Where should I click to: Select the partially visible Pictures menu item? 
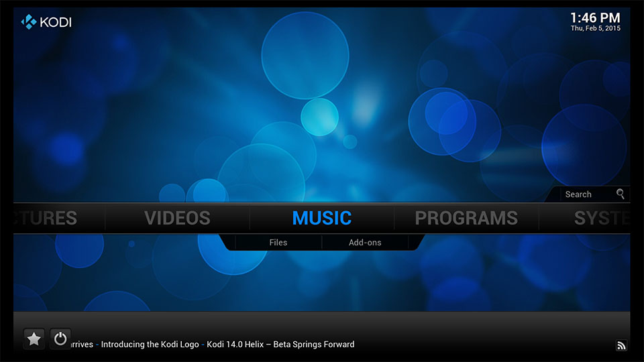coord(45,218)
